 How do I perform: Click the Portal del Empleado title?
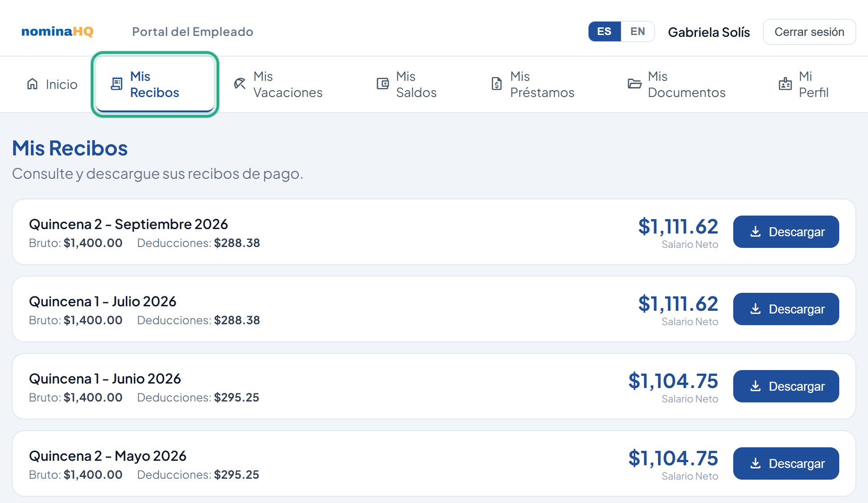click(193, 32)
